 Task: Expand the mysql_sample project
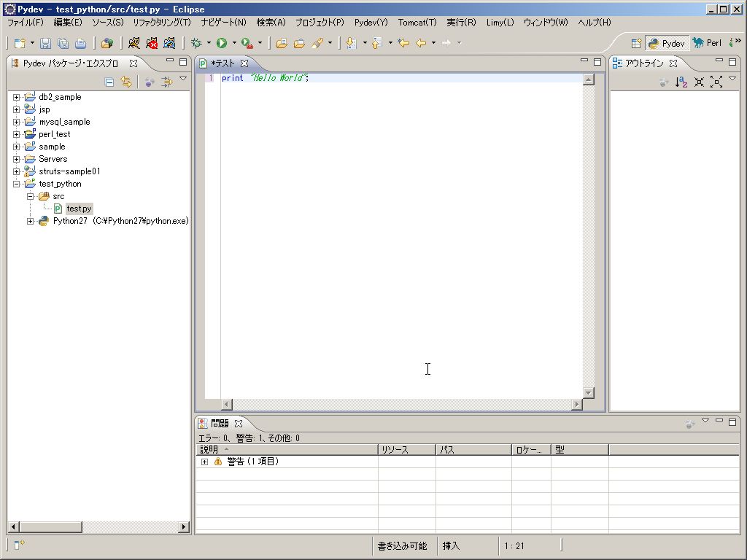coord(16,122)
